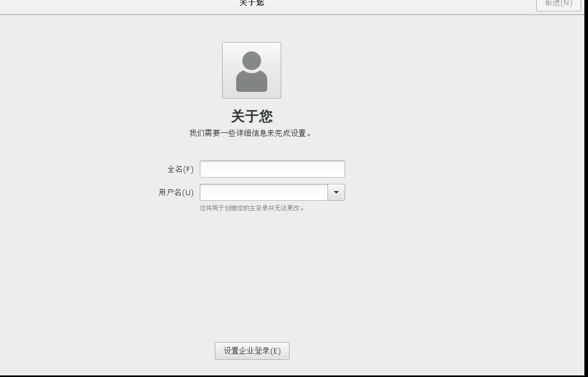
Task: Click the 用户名(U) label
Action: [176, 193]
